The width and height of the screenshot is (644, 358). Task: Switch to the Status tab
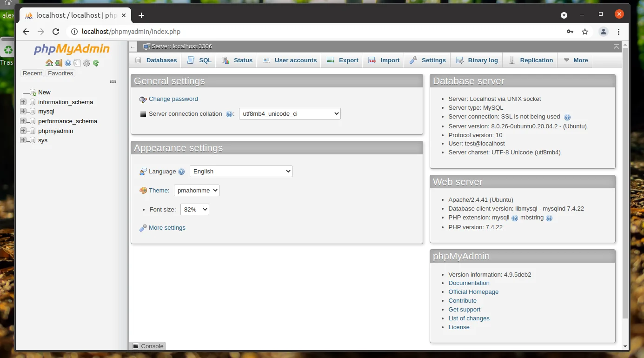tap(242, 60)
